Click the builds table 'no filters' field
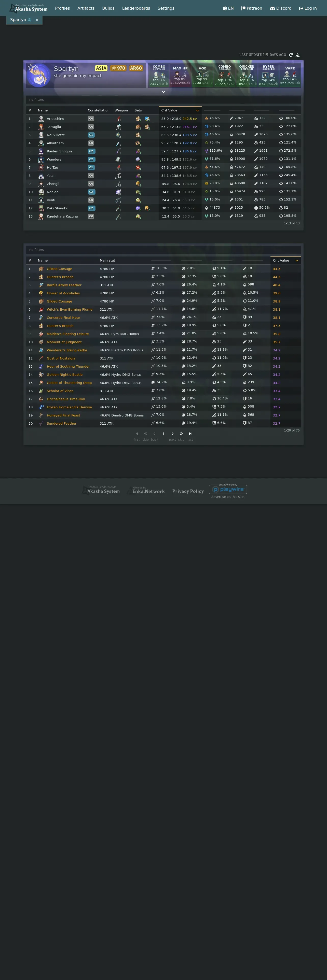 (163, 100)
